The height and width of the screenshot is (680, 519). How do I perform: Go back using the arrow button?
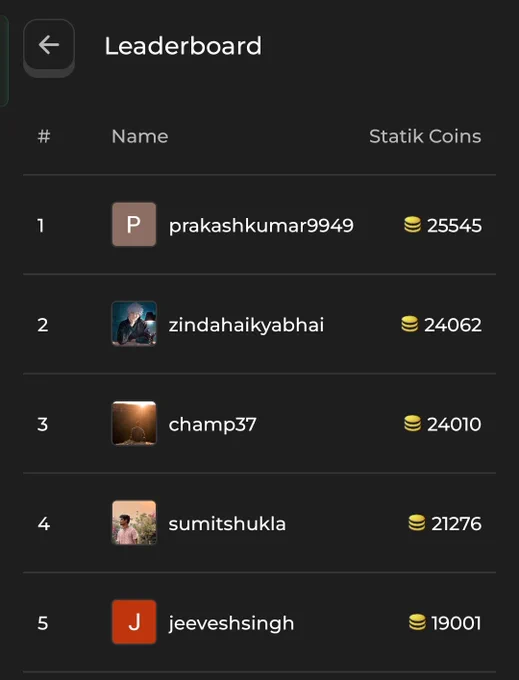[x=49, y=45]
